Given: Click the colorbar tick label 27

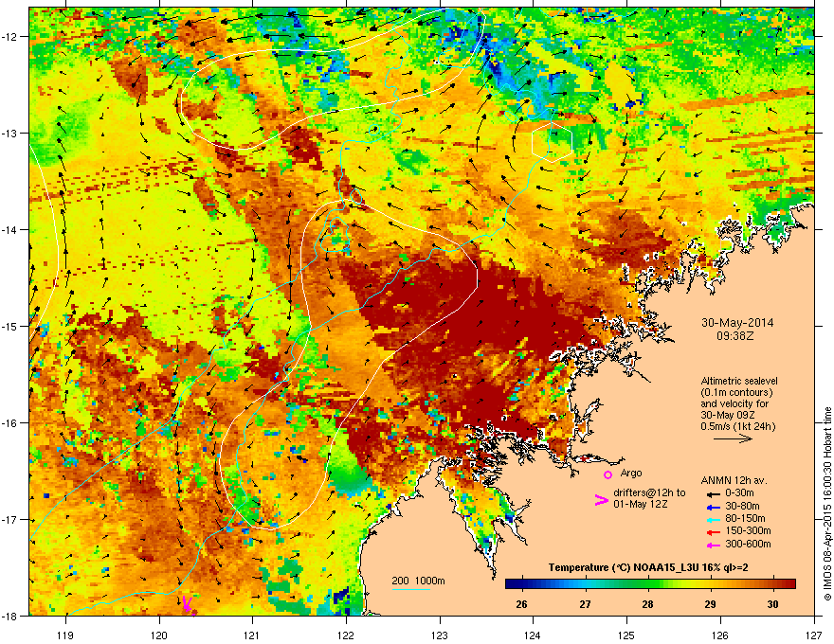Looking at the screenshot, I should pos(585,604).
